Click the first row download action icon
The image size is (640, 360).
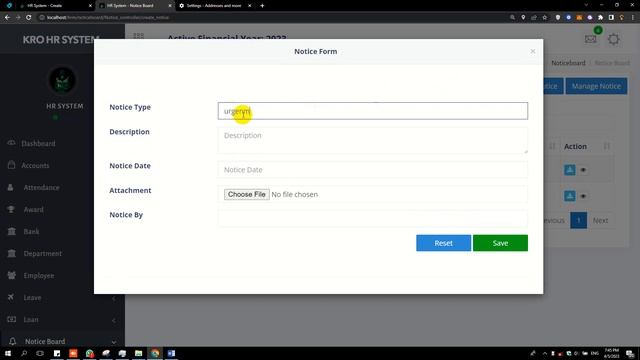[569, 170]
